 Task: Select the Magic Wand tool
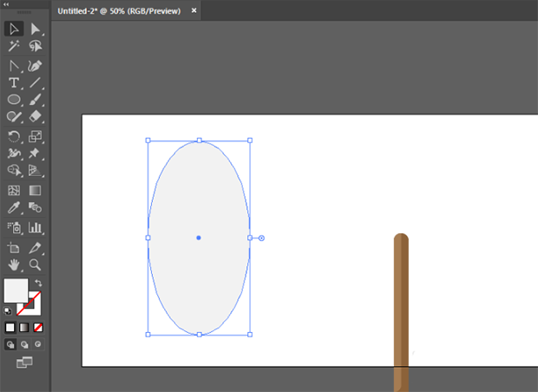point(14,46)
